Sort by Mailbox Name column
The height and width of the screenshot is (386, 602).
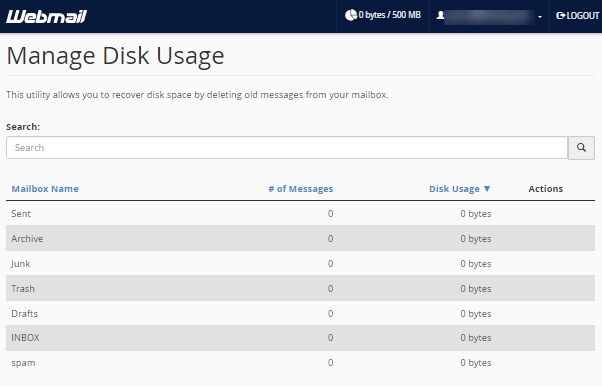[x=45, y=189]
